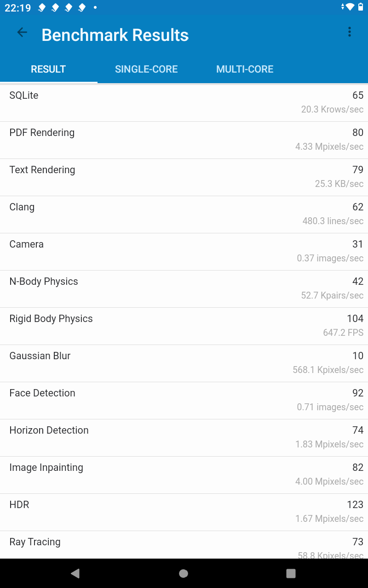Switch to the Multi-Core tab
This screenshot has height=588, width=368.
coord(245,69)
